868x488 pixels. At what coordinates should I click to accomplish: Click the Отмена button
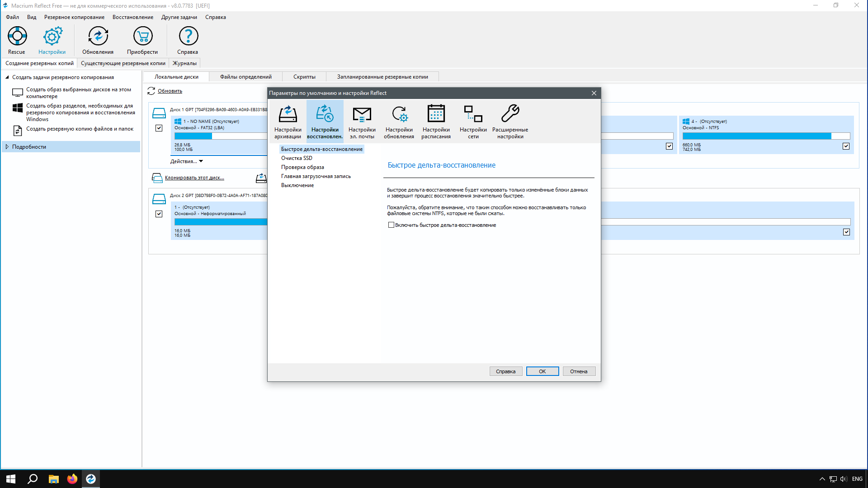coord(579,371)
